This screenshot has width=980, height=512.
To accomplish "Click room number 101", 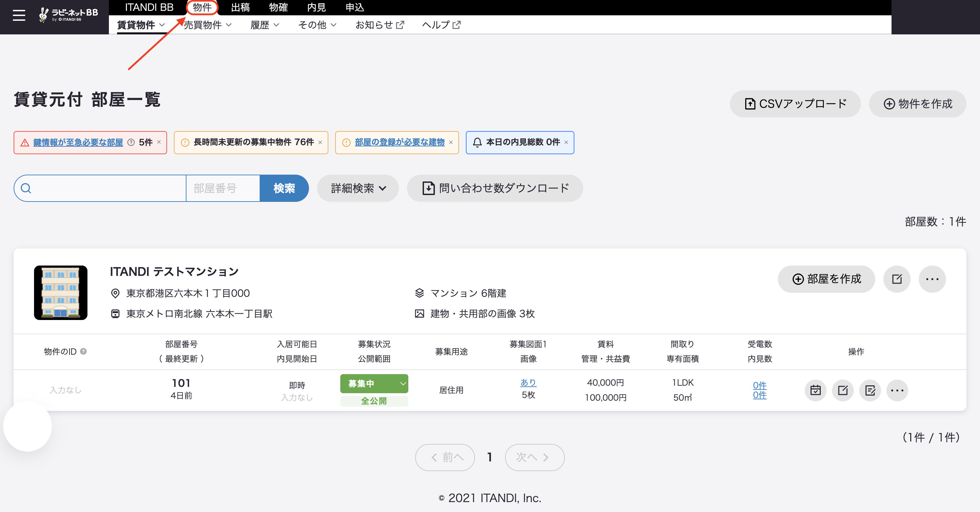I will click(181, 383).
